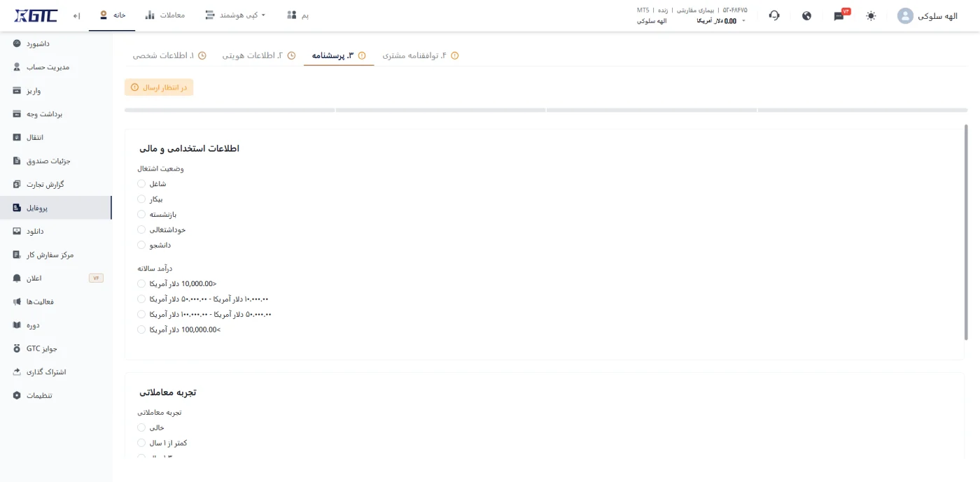Viewport: 980px width, 482px height.
Task: Select پروفایل in the sidebar
Action: pyautogui.click(x=56, y=208)
